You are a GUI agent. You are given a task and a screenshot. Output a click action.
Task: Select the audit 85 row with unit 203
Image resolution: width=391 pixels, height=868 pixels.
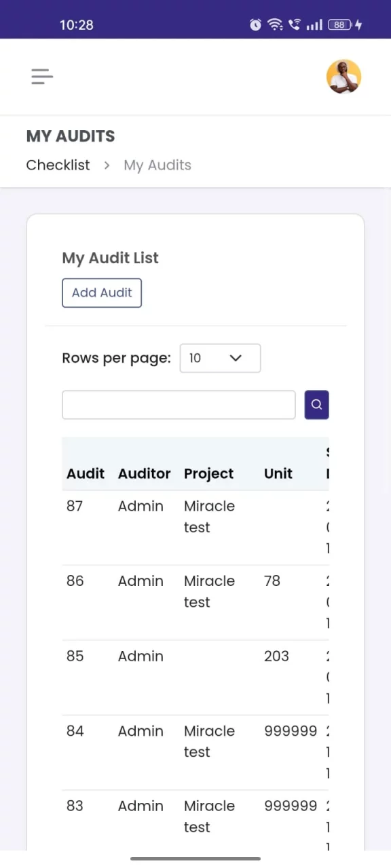(x=195, y=677)
